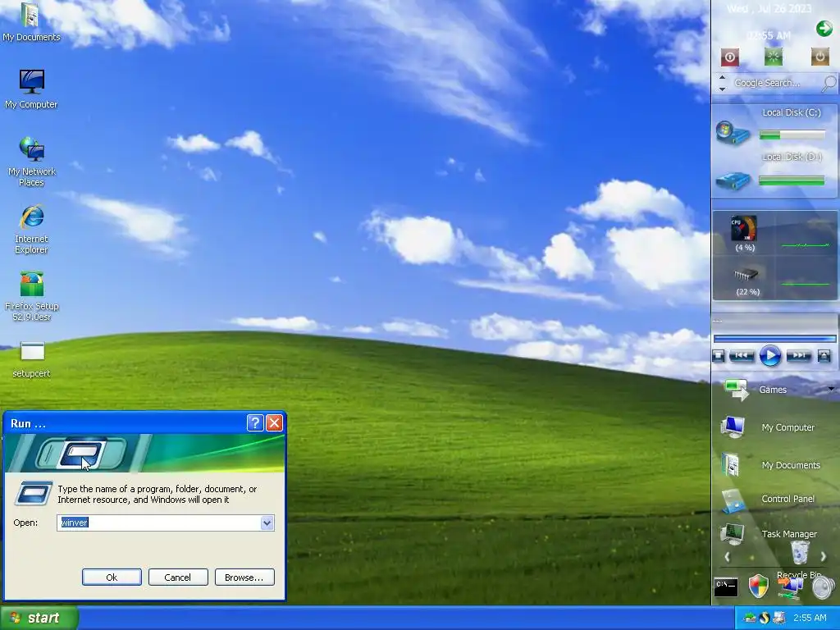Click the down arrow beside Google Search
Image resolution: width=840 pixels, height=630 pixels.
pos(722,89)
